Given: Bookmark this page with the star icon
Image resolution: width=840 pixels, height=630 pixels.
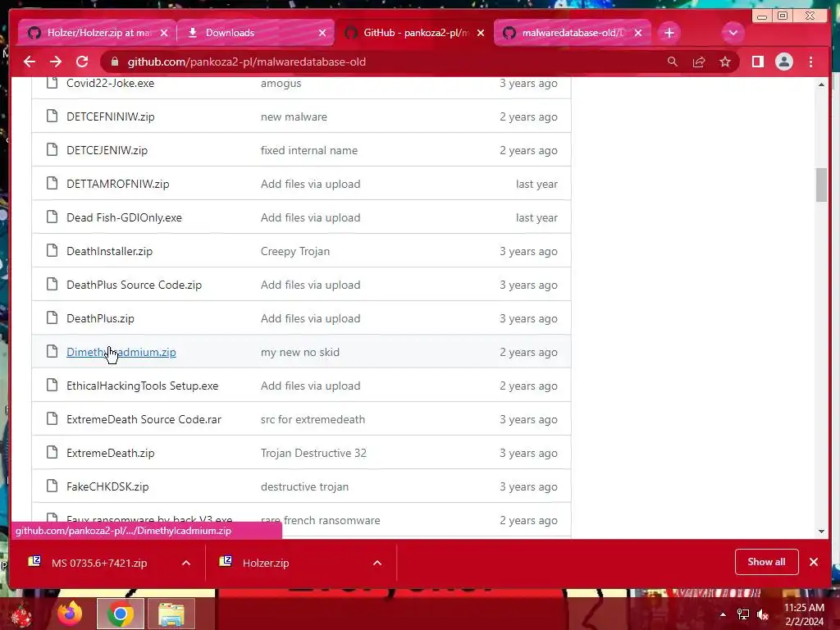Looking at the screenshot, I should tap(725, 62).
